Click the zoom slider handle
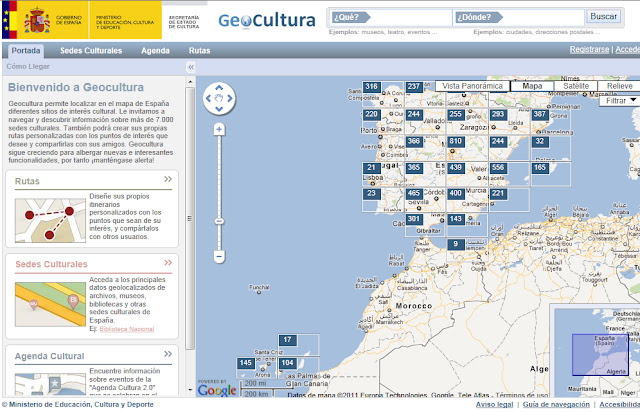 [219, 221]
